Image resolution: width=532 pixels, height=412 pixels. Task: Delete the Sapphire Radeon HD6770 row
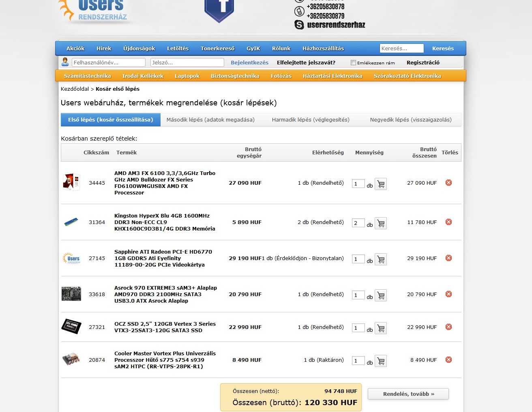(x=448, y=258)
